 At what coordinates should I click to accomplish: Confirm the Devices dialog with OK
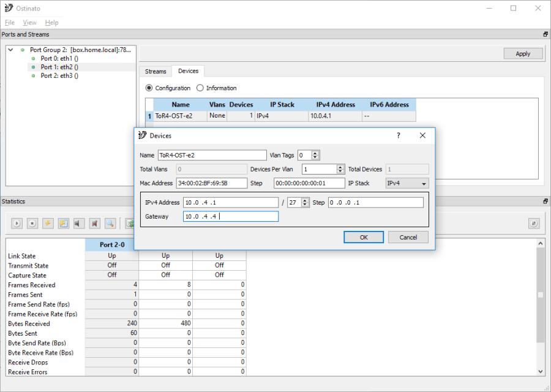(x=364, y=237)
